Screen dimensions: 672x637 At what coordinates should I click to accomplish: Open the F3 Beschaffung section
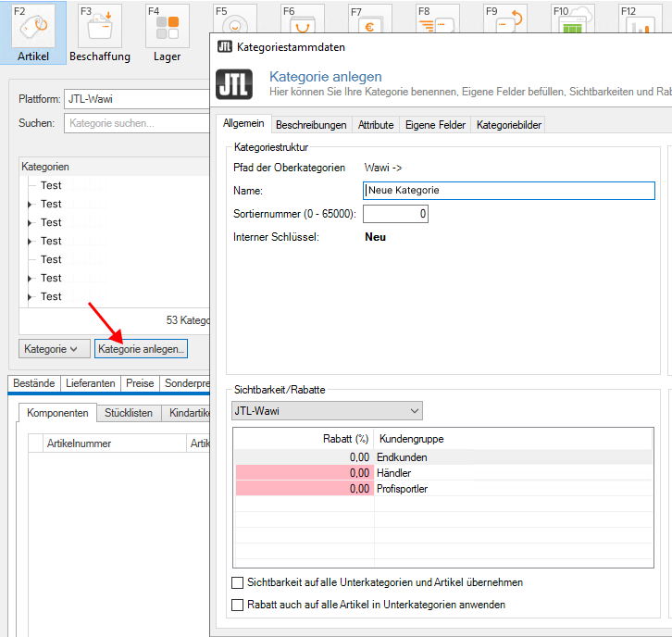click(x=100, y=33)
